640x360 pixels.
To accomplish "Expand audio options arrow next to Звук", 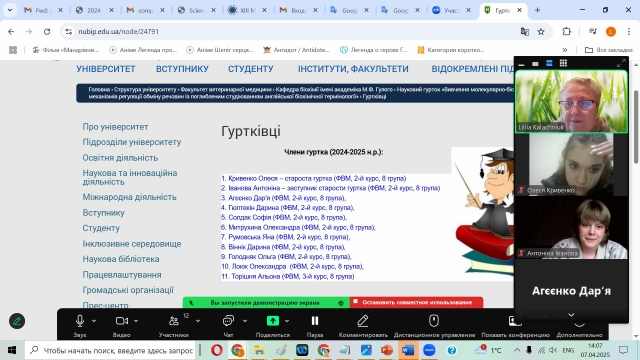I will point(94,321).
